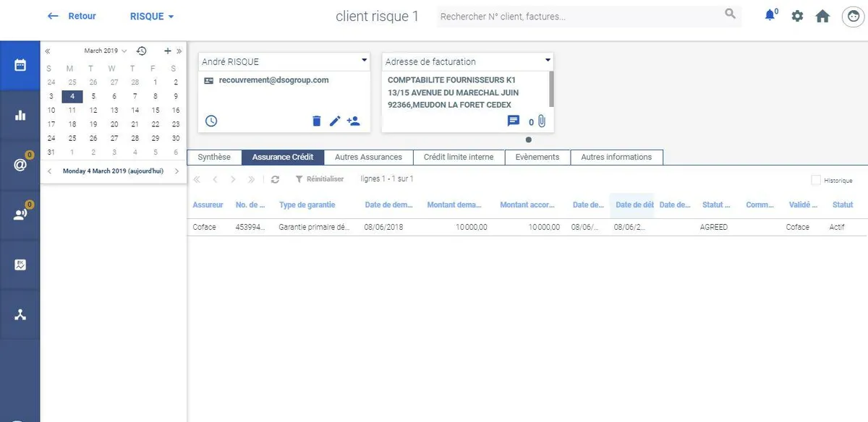Open comments chat icon in address card

(514, 121)
